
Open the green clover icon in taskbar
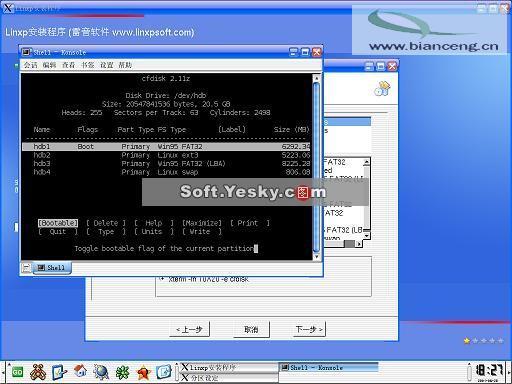[x=122, y=372]
